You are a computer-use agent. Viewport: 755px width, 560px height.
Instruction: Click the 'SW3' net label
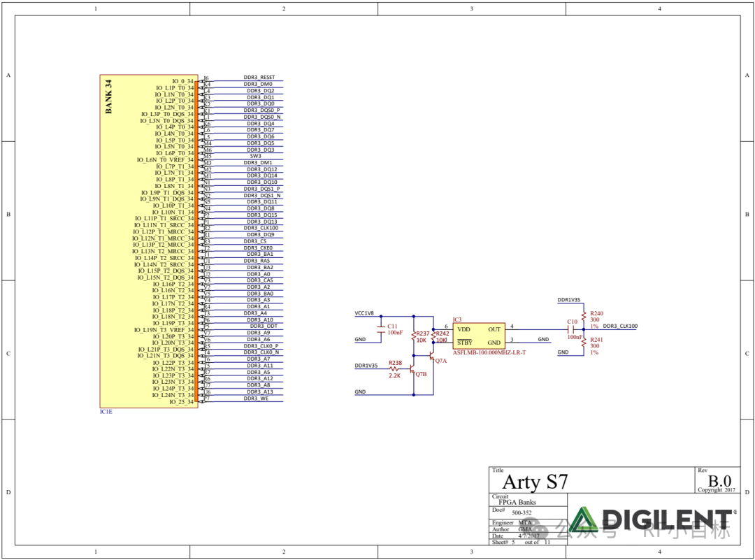[x=255, y=156]
